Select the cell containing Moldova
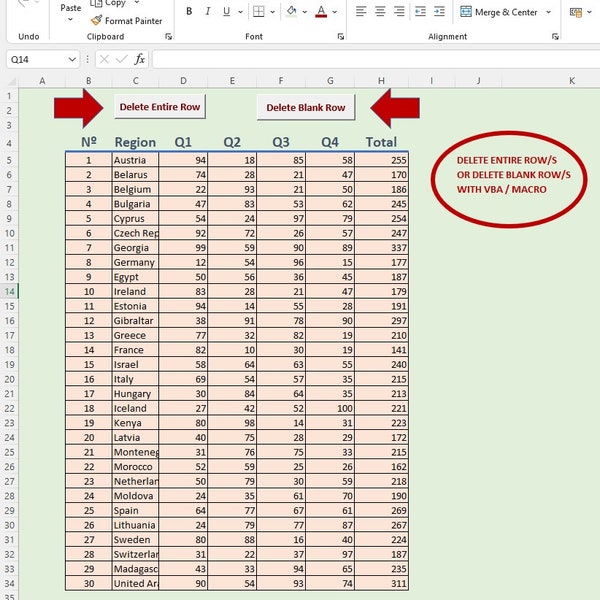 [x=135, y=496]
